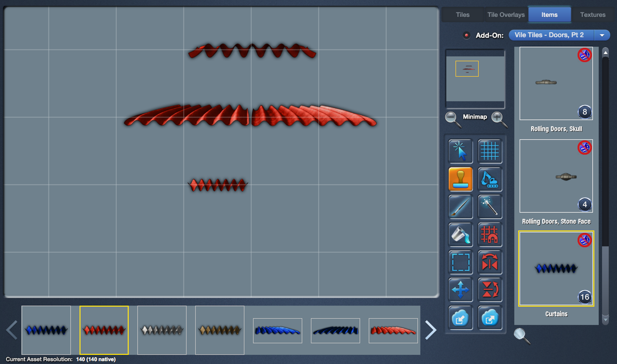Screen dimensions: 617x364
Task: Choose the white straight curtain variant
Action: 162,330
